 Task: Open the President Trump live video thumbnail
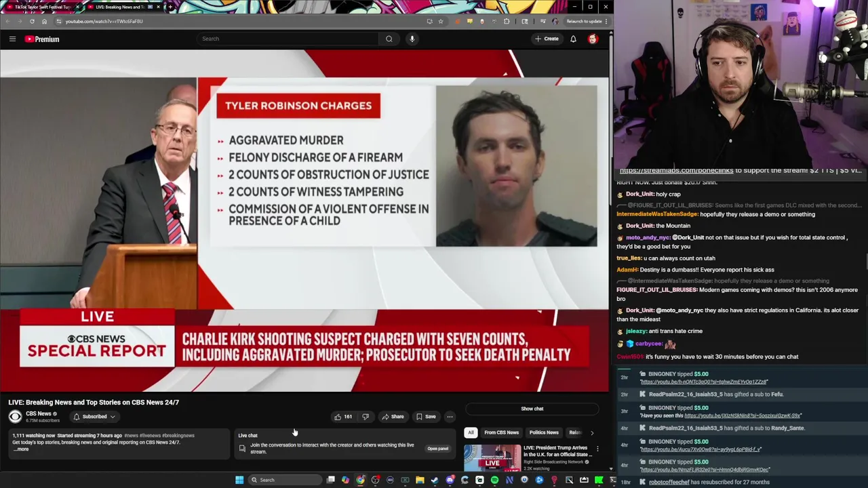(x=492, y=458)
